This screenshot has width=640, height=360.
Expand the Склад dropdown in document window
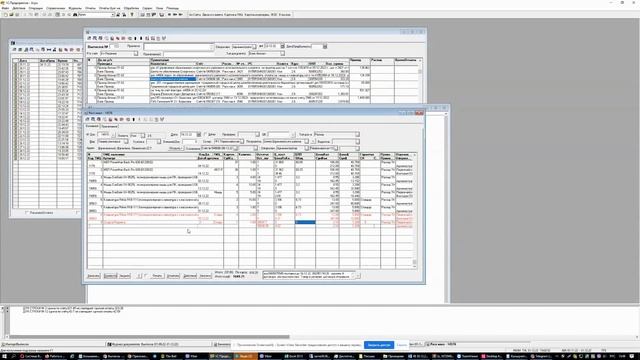click(x=242, y=141)
